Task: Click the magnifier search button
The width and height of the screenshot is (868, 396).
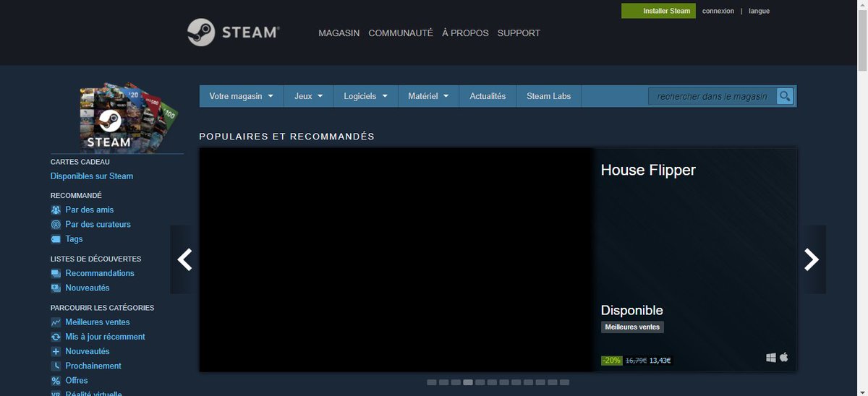Action: (x=785, y=96)
